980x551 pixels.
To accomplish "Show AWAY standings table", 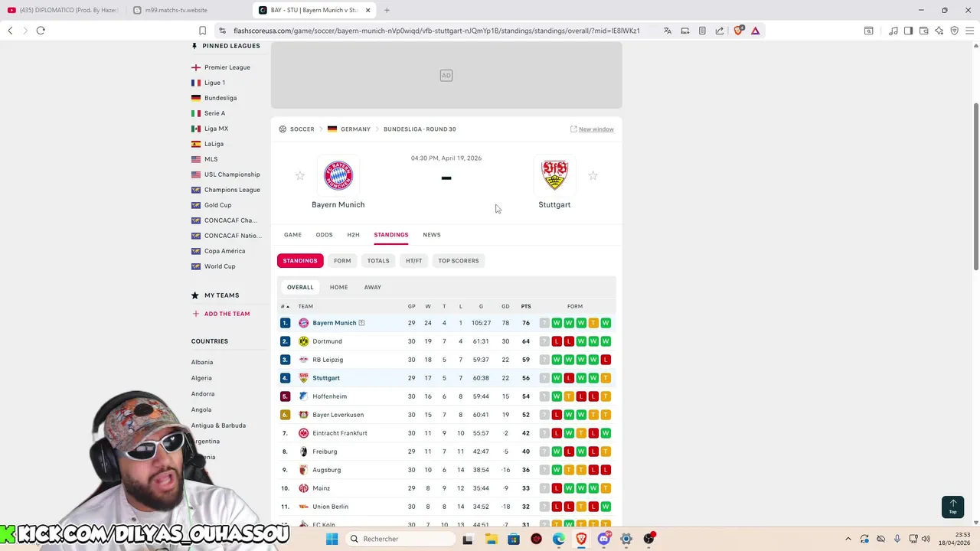I will pos(372,287).
